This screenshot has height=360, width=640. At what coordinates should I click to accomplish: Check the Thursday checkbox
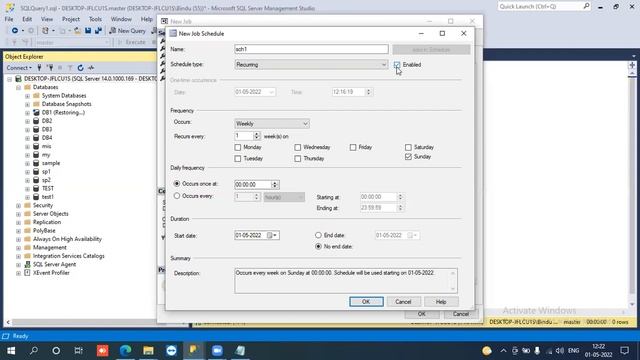tap(298, 158)
